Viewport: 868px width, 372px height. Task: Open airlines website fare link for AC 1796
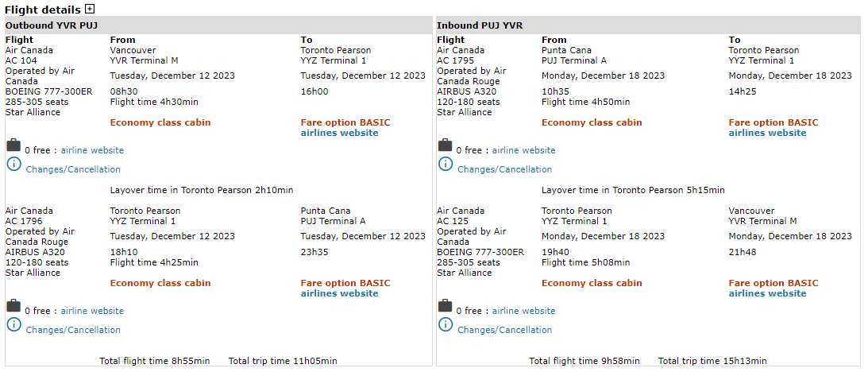[x=339, y=293]
